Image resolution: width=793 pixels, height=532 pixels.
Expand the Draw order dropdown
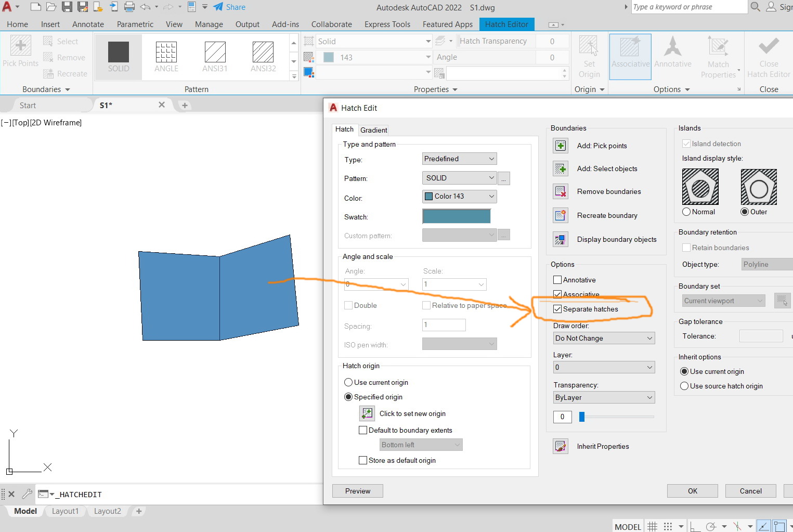(x=603, y=338)
